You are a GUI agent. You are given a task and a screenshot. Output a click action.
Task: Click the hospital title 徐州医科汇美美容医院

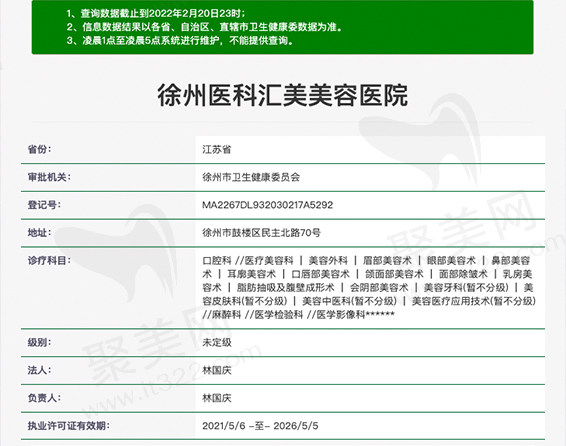(283, 95)
